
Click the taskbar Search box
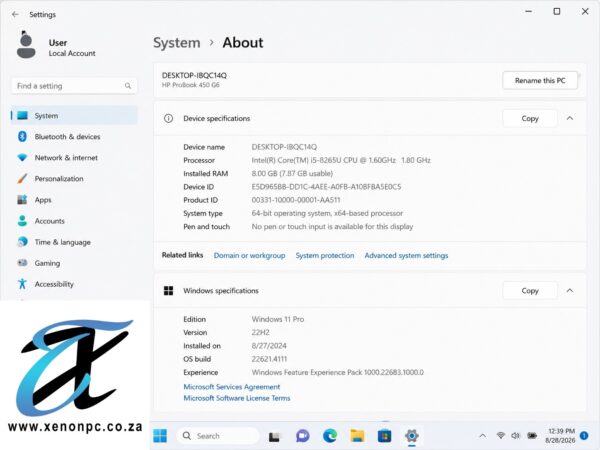217,436
